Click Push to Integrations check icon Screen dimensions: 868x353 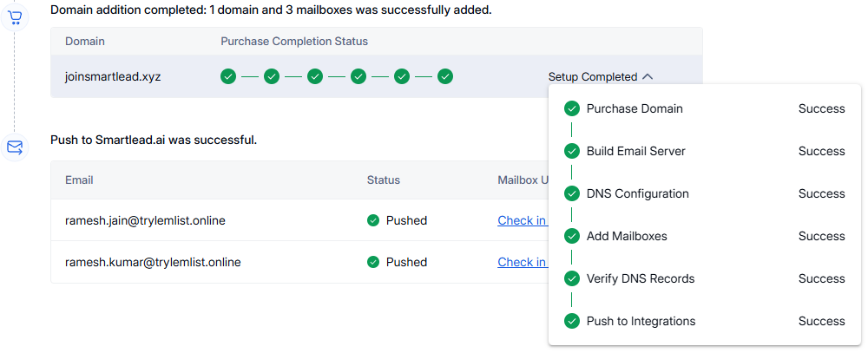[x=571, y=321]
